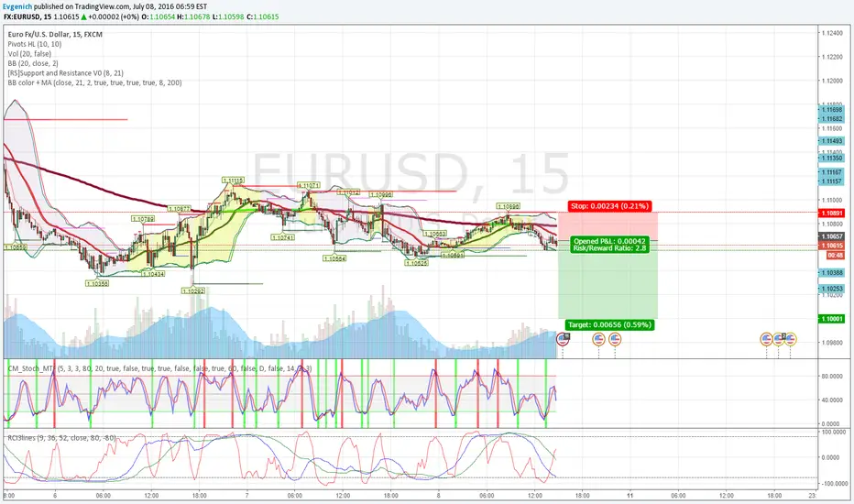Click the 1.10591 pivot low label
The image size is (854, 504).
(x=453, y=255)
